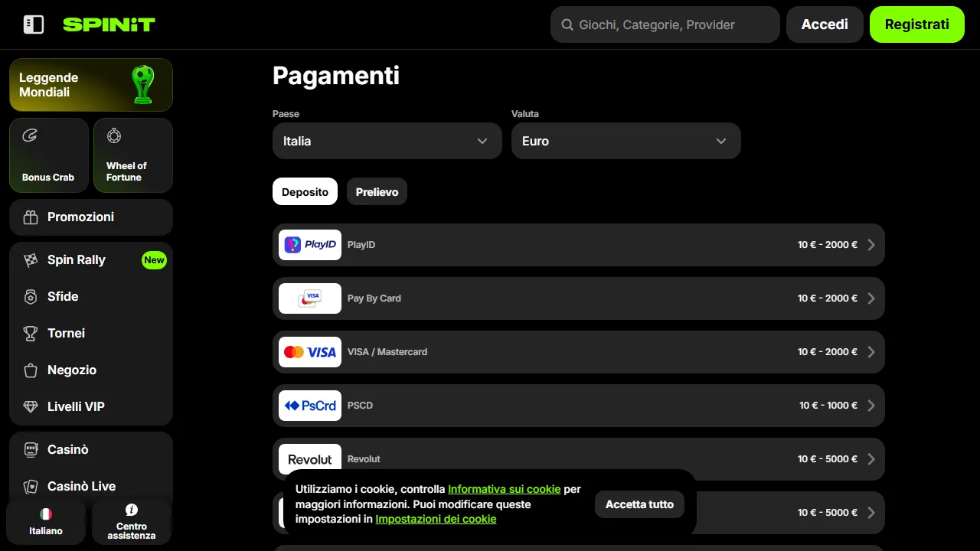Click the VISA Mastercard logo
980x551 pixels.
coord(310,352)
